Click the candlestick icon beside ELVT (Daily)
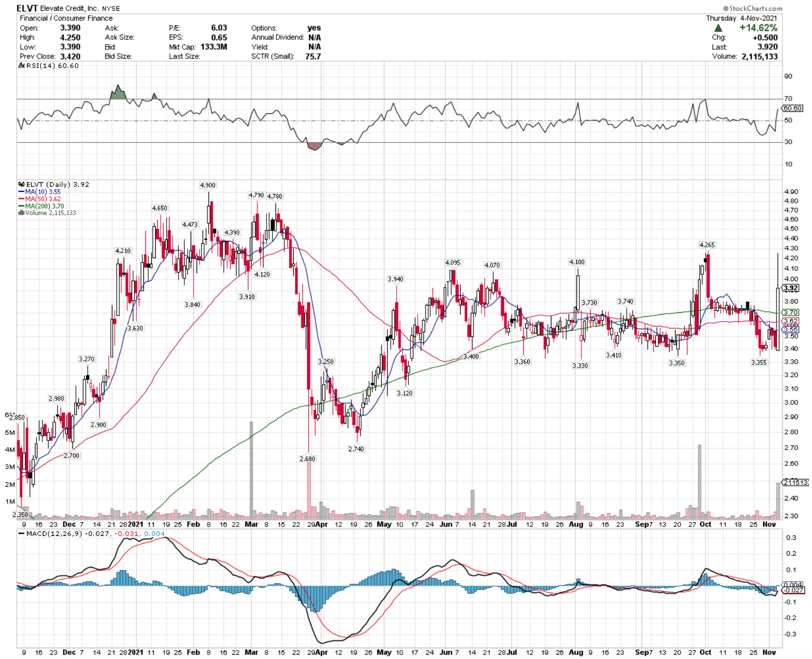This screenshot has width=812, height=659. (x=22, y=185)
